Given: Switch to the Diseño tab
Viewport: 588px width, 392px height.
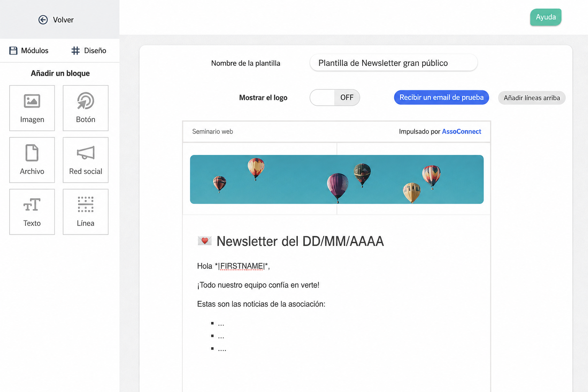Looking at the screenshot, I should coord(89,51).
